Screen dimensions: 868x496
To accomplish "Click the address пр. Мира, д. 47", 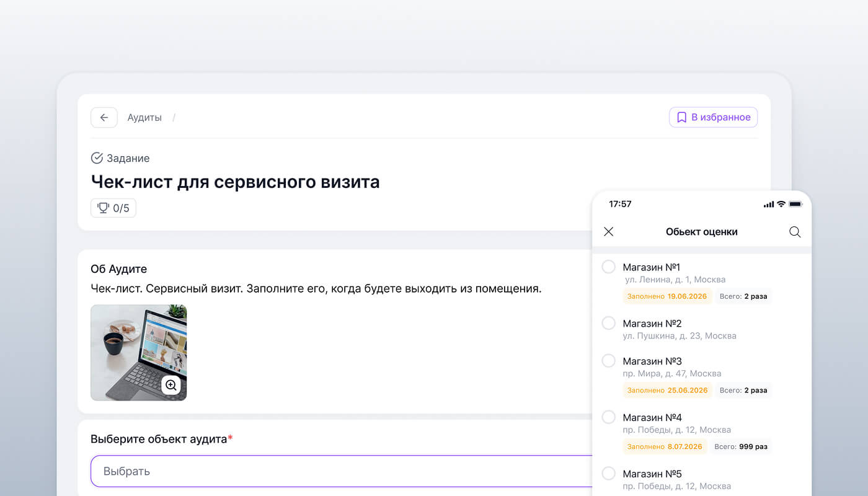I will pyautogui.click(x=672, y=374).
